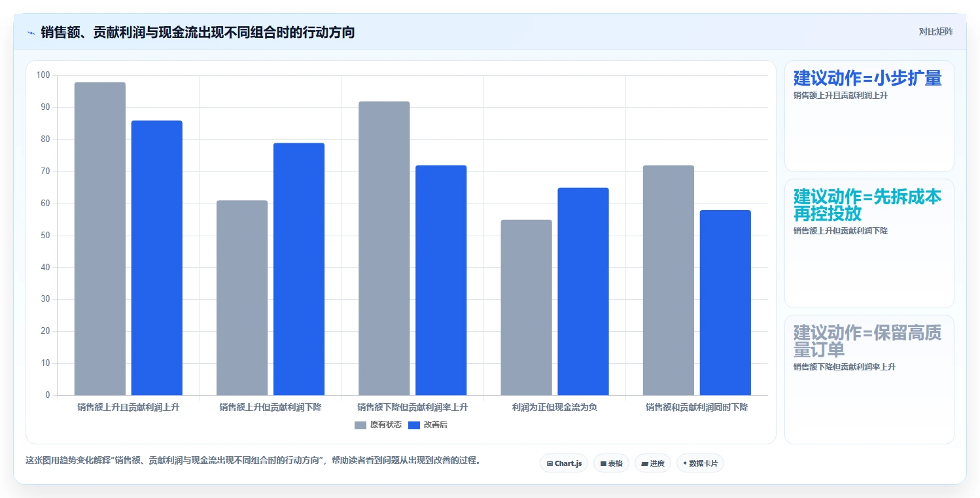Click subtitle 销售额下降但贡献利润率上升 in third card
This screenshot has width=980, height=498.
coord(845,367)
